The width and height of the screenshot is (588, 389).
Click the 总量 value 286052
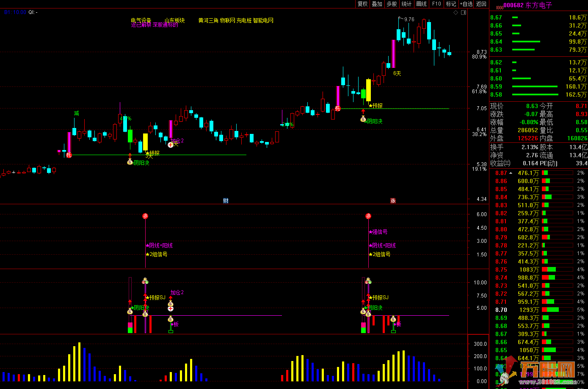[x=528, y=130]
